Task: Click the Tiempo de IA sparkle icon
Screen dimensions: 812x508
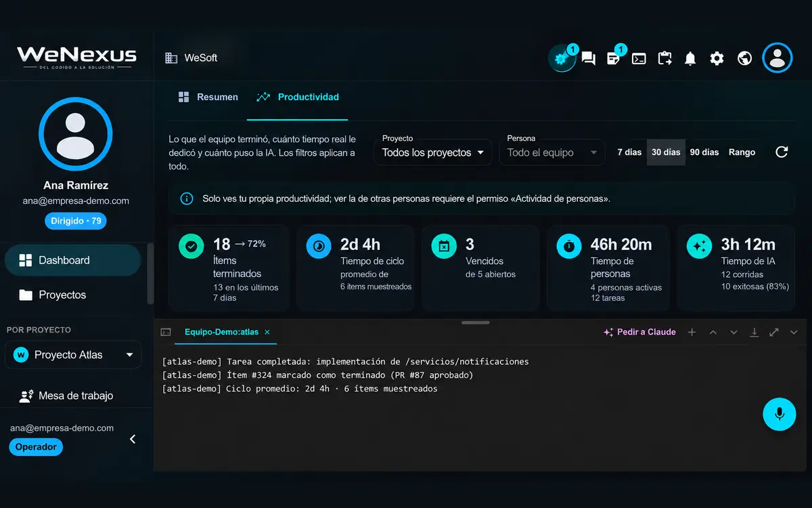Action: (699, 247)
